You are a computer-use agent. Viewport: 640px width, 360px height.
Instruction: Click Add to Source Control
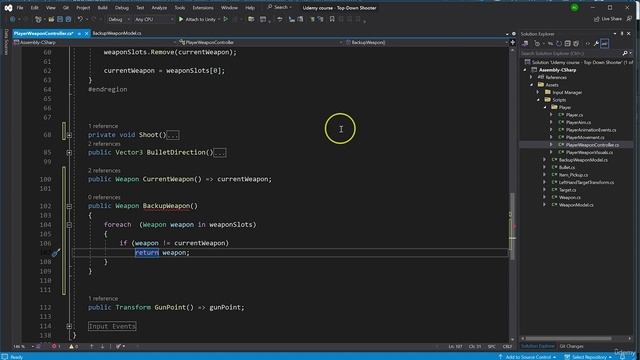point(527,357)
